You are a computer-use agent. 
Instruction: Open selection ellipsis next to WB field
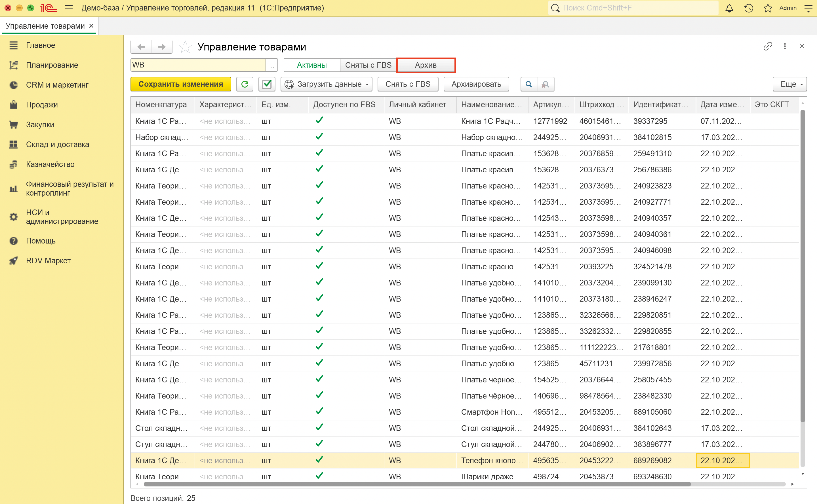coord(271,65)
